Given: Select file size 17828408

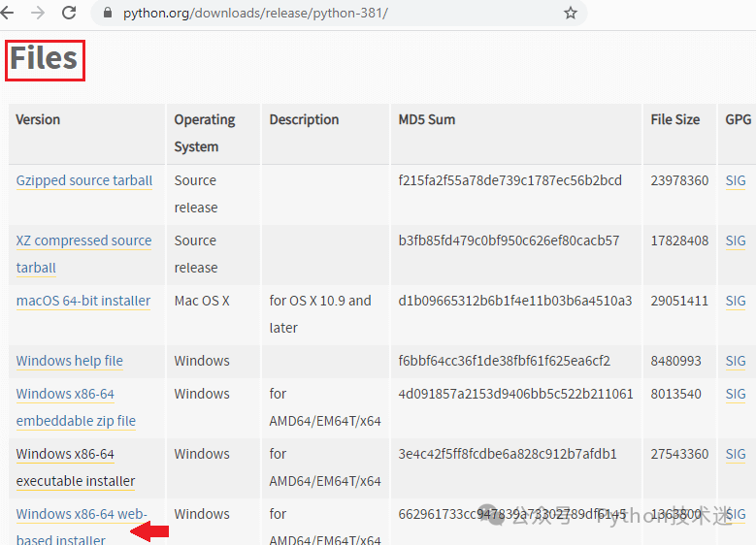Looking at the screenshot, I should tap(680, 240).
